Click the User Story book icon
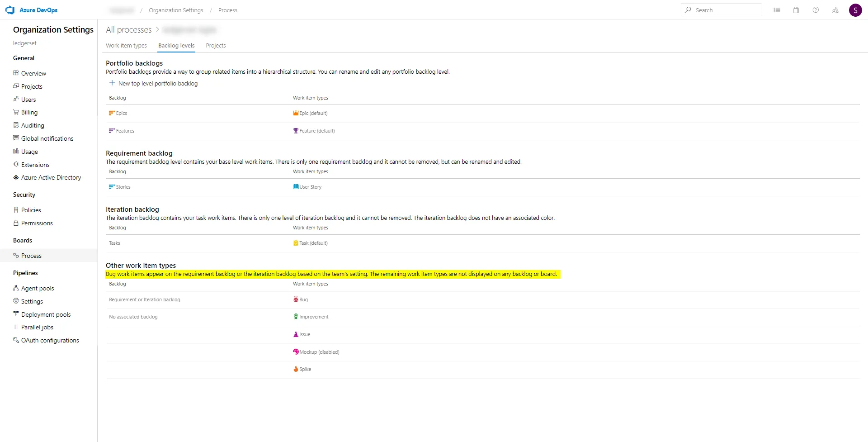The height and width of the screenshot is (442, 868). 296,187
